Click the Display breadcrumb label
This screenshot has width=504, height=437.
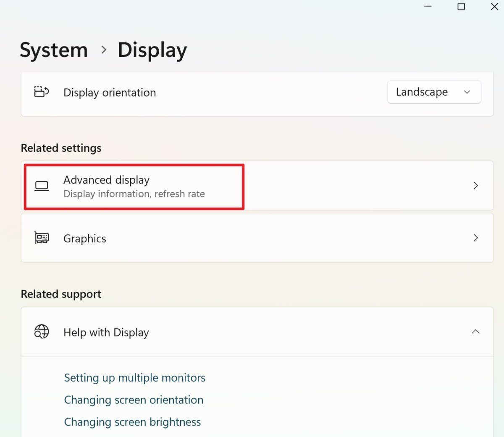(x=152, y=50)
